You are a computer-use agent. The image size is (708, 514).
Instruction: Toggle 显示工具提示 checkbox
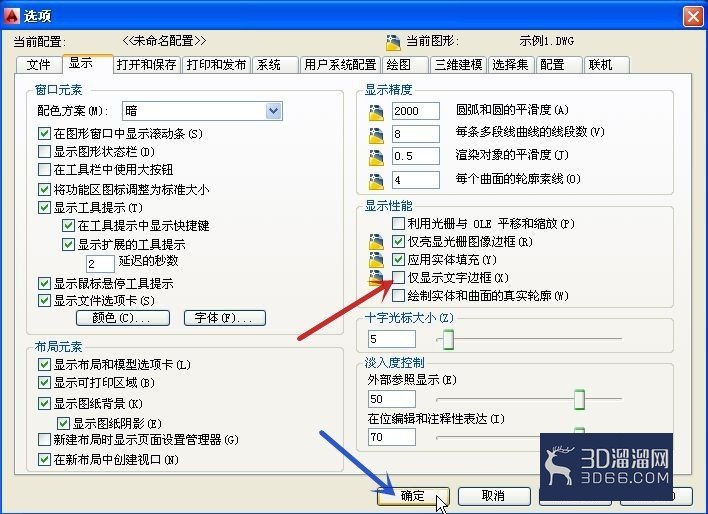(44, 207)
